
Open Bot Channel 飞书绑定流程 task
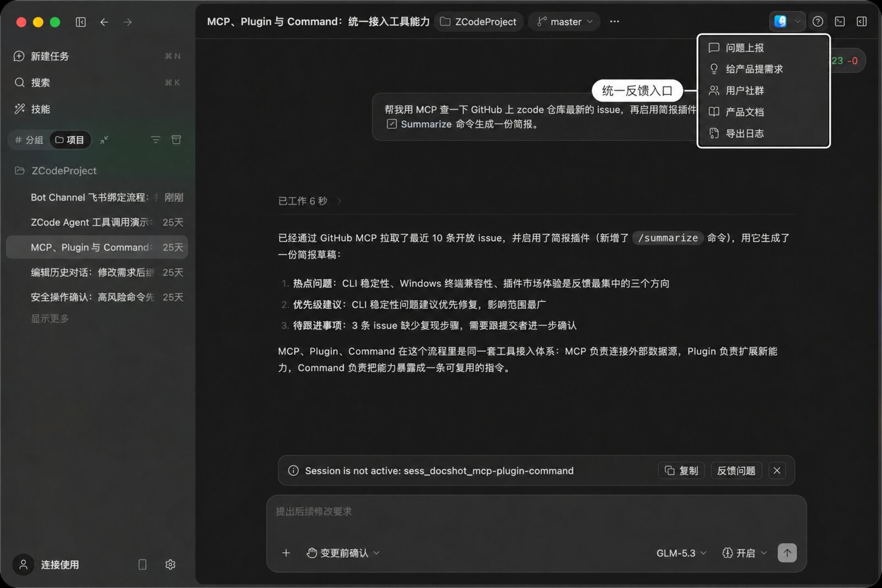coord(97,197)
